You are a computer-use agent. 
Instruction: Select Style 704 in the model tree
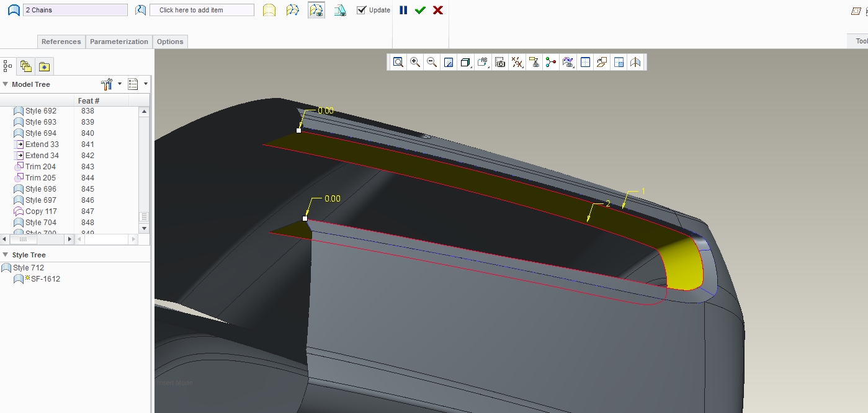(x=41, y=223)
